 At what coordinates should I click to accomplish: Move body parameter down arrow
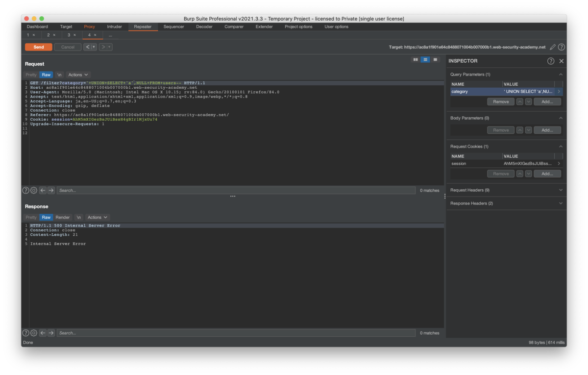click(x=528, y=130)
